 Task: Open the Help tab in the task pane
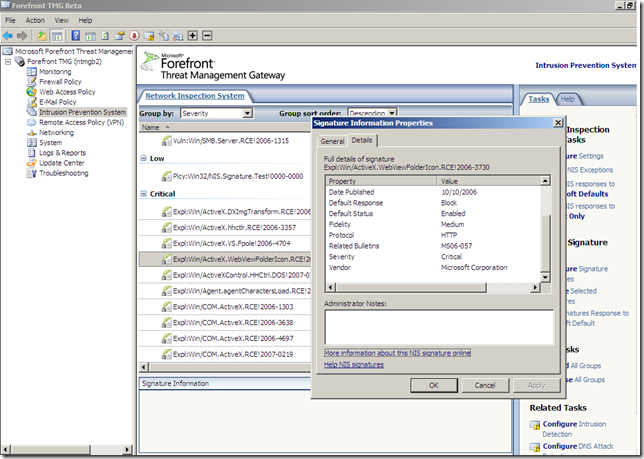(x=568, y=99)
